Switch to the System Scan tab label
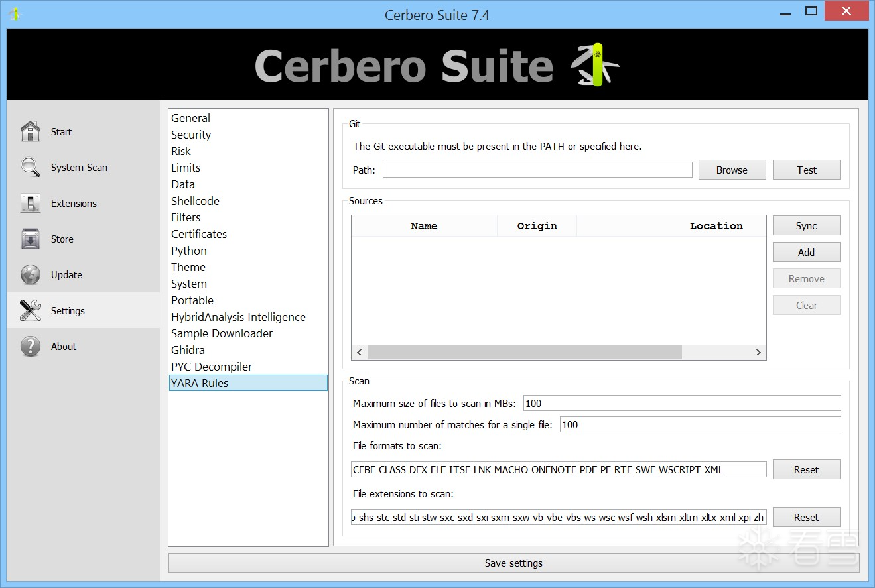 (x=79, y=167)
